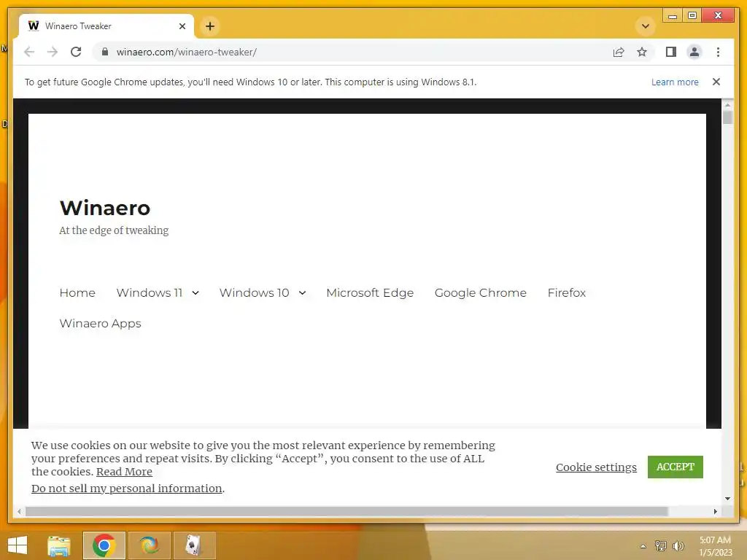Click the volume speaker tray icon
Screen dimensions: 747x560
(678, 545)
